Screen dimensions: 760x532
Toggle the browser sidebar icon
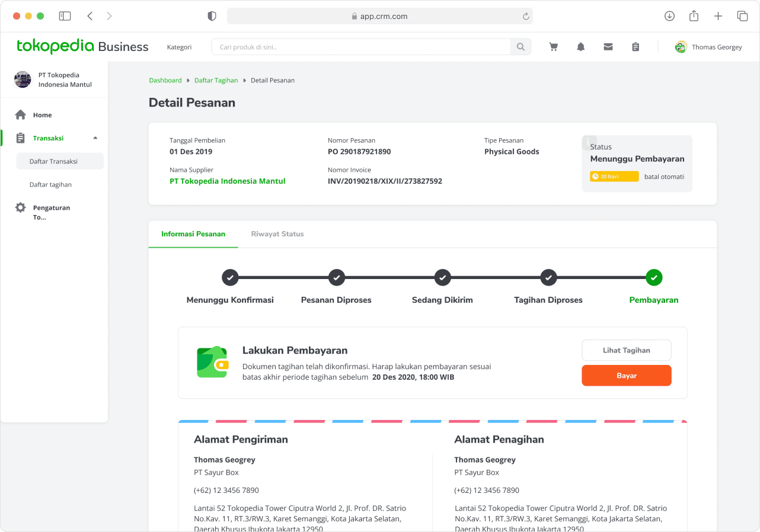[65, 17]
